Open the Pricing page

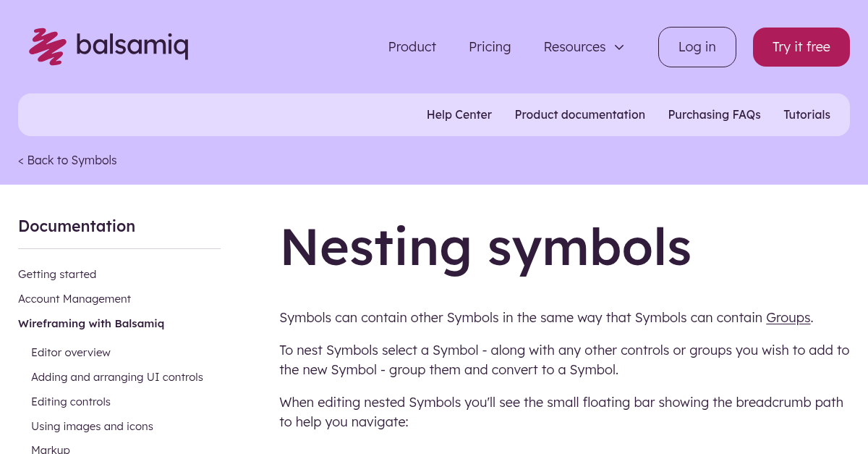pyautogui.click(x=490, y=46)
